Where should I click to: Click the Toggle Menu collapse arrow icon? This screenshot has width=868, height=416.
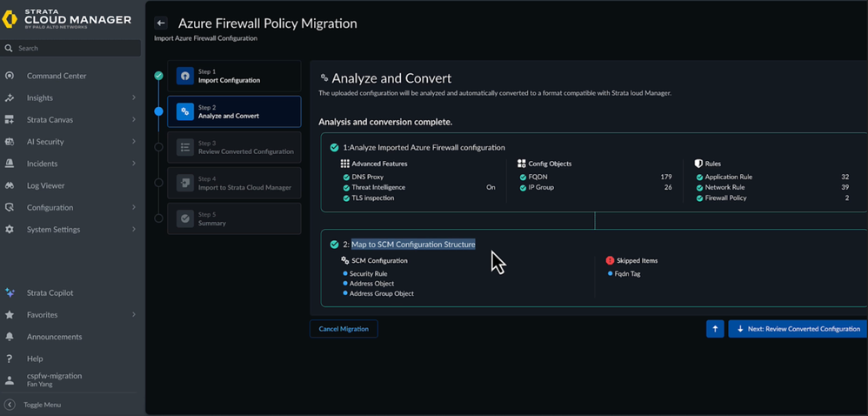(x=10, y=405)
